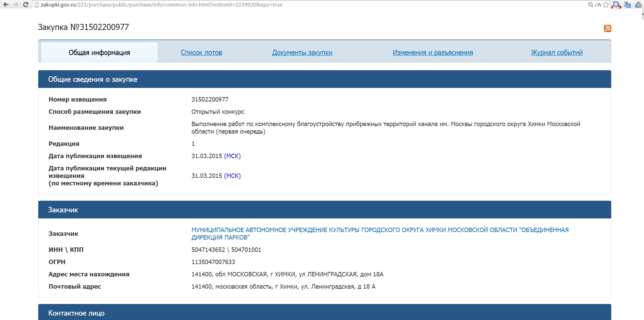Image resolution: width=644 pixels, height=320 pixels.
Task: Go back using the browser back arrow
Action: click(6, 5)
